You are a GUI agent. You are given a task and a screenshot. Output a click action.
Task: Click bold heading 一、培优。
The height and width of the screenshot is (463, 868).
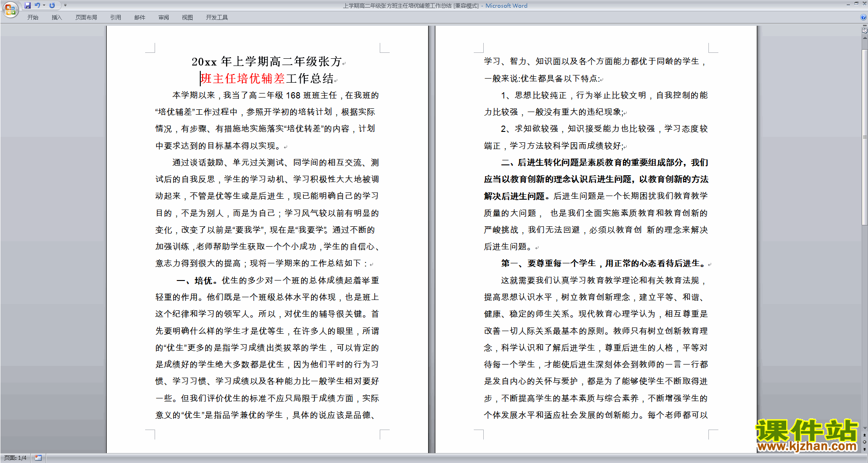tap(197, 281)
